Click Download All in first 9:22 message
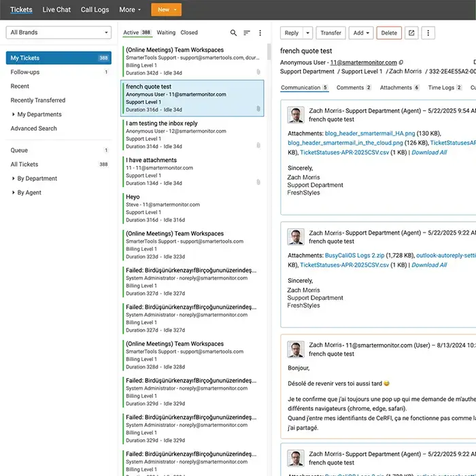The width and height of the screenshot is (476, 476). 429,265
